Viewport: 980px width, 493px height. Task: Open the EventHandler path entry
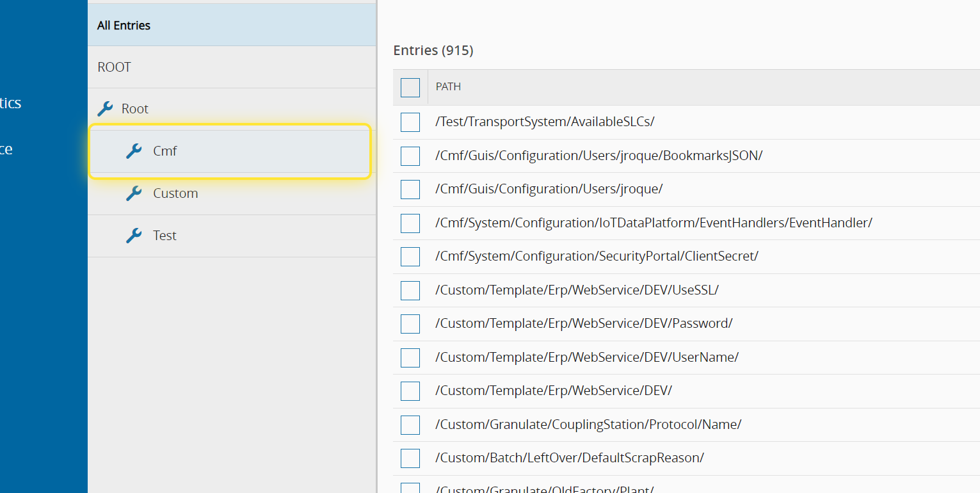pyautogui.click(x=654, y=223)
